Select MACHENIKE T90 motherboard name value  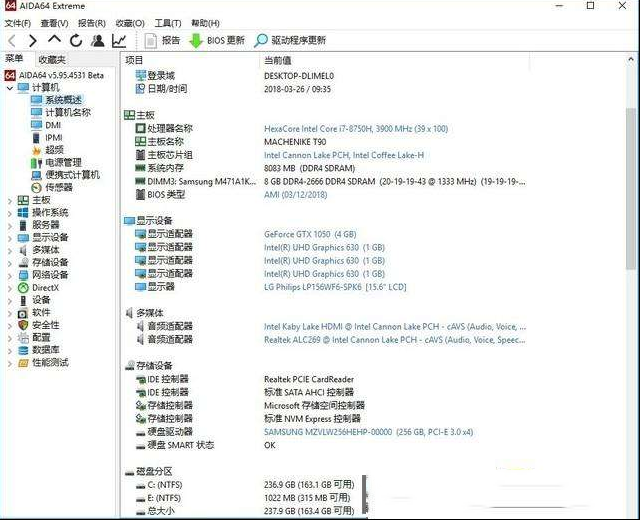tap(295, 142)
